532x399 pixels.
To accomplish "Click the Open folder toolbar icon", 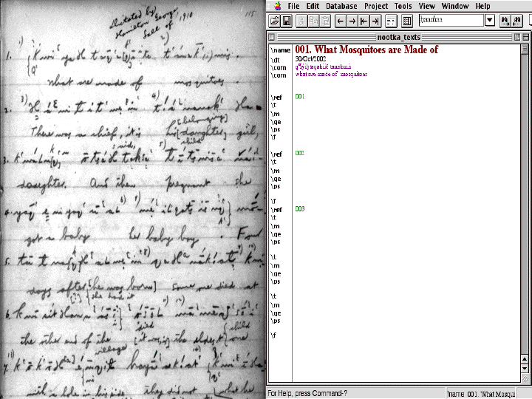I will click(x=274, y=21).
